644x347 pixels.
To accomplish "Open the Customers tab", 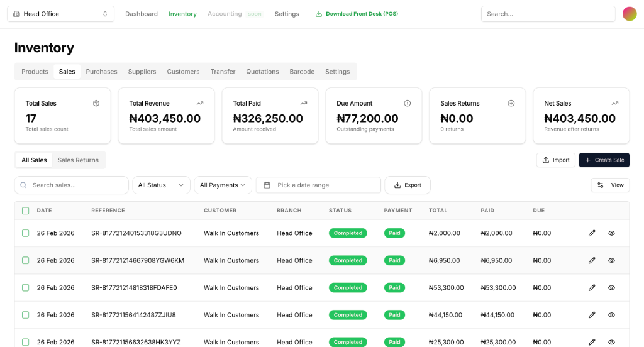I will [x=183, y=72].
